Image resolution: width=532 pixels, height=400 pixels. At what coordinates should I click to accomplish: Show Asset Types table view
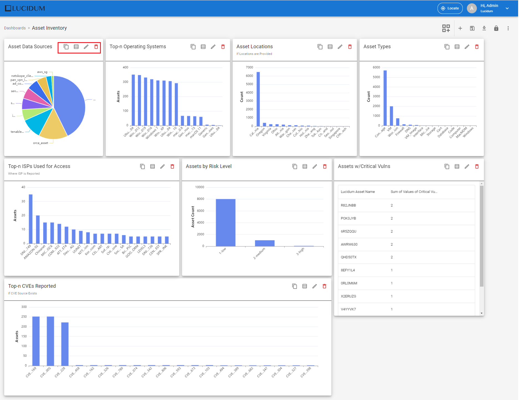(457, 47)
